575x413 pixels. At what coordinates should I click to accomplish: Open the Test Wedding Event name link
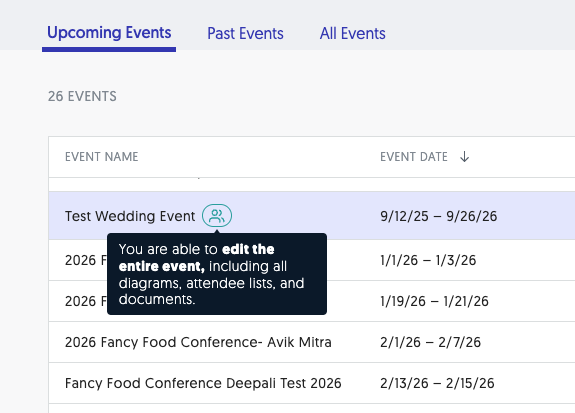tap(130, 216)
